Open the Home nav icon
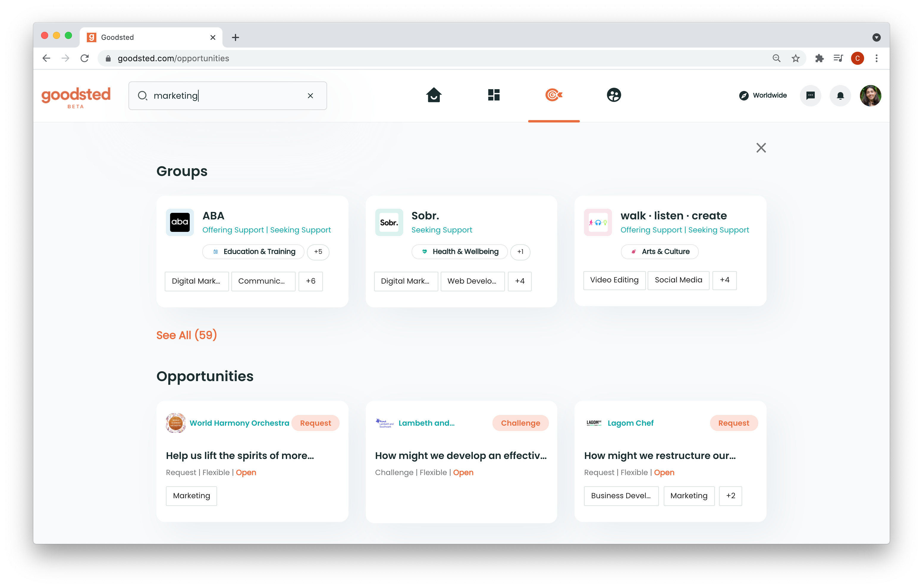The image size is (923, 588). [434, 95]
